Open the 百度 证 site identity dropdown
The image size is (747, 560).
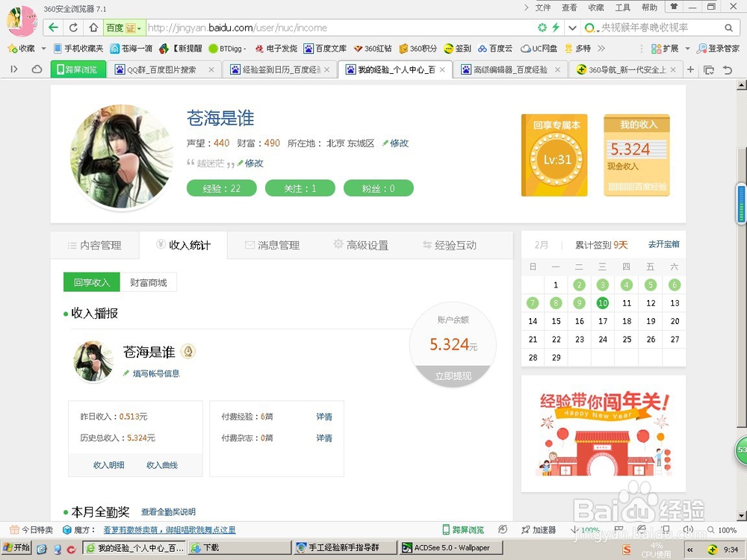pos(124,28)
